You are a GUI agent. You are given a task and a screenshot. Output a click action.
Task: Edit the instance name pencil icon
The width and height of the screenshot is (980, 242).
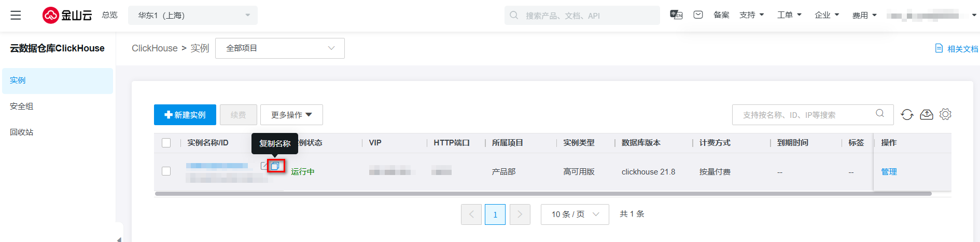pyautogui.click(x=264, y=166)
